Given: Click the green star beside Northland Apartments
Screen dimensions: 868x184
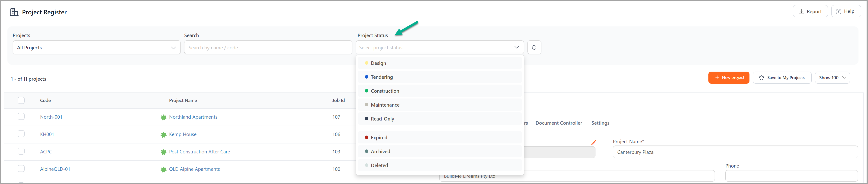Looking at the screenshot, I should click(164, 117).
